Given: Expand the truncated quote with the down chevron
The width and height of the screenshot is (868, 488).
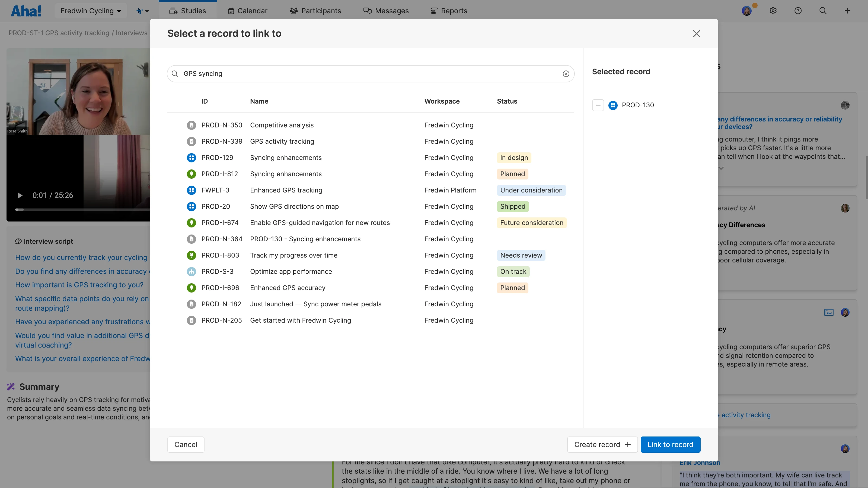Looking at the screenshot, I should pyautogui.click(x=721, y=168).
